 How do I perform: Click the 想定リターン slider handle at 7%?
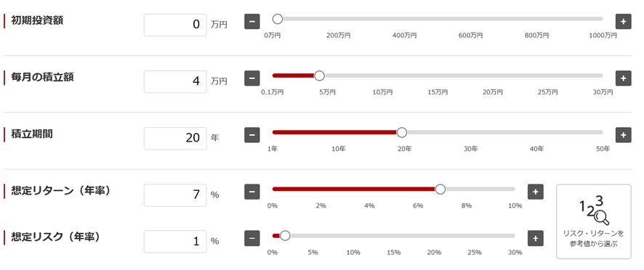[440, 189]
